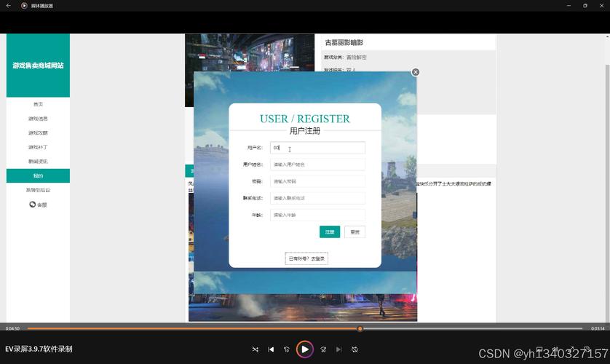Screen dimensions: 610x364
Task: Skip forward 30 seconds in video
Action: pyautogui.click(x=323, y=349)
